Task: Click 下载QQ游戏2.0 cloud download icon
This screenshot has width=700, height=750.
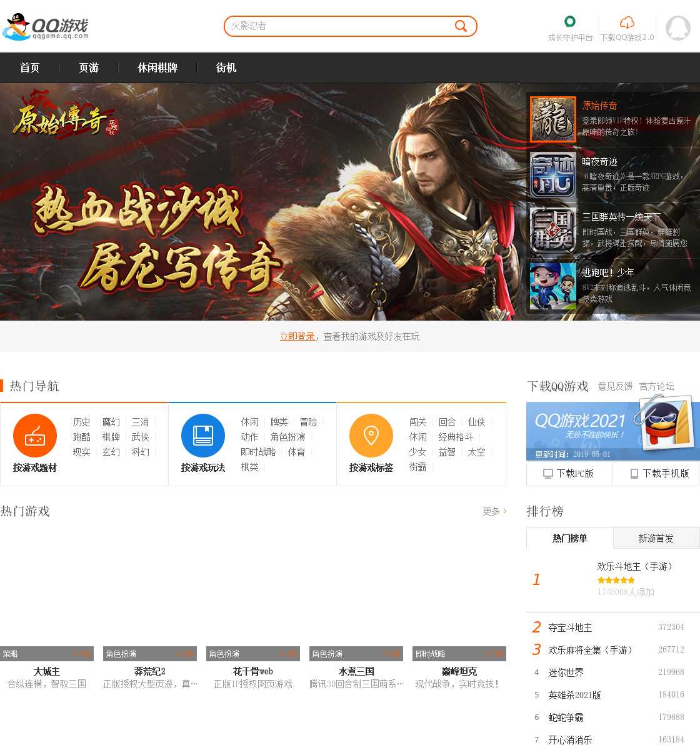Action: click(627, 22)
